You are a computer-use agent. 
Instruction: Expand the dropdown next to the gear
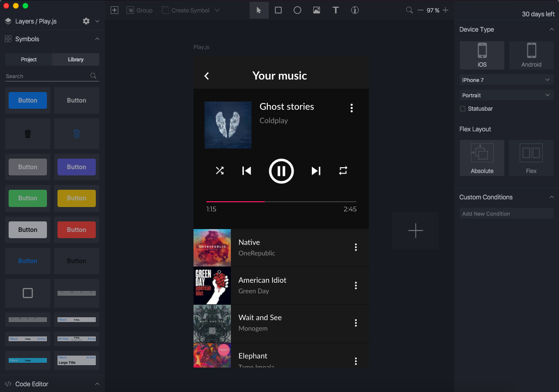tap(97, 21)
